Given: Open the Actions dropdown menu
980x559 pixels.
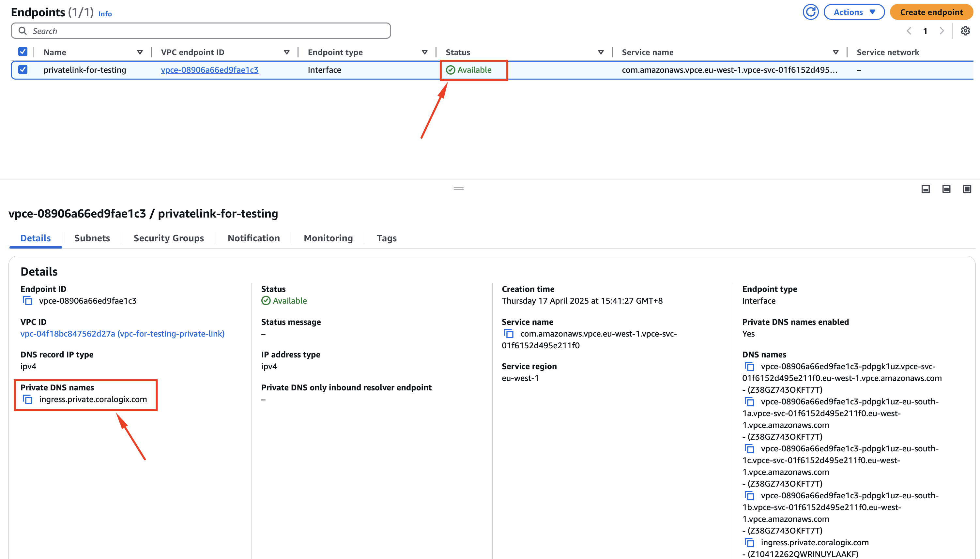Looking at the screenshot, I should pyautogui.click(x=854, y=12).
